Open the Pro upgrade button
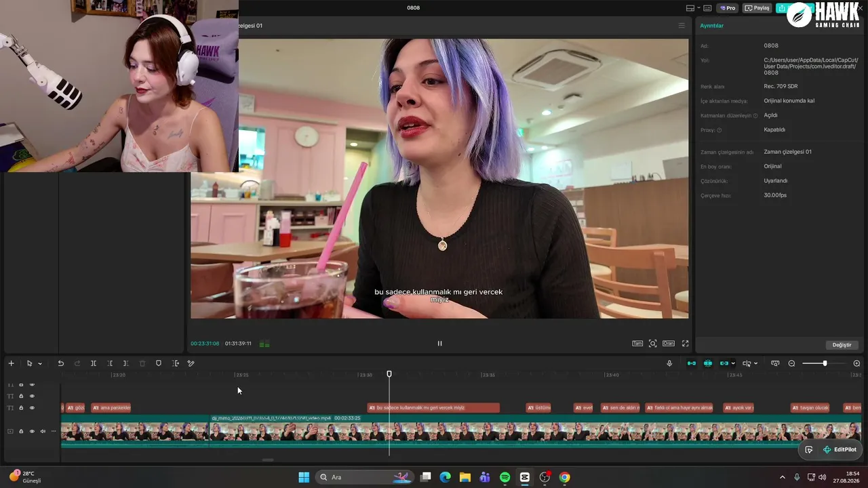Image resolution: width=868 pixels, height=488 pixels. pos(728,8)
